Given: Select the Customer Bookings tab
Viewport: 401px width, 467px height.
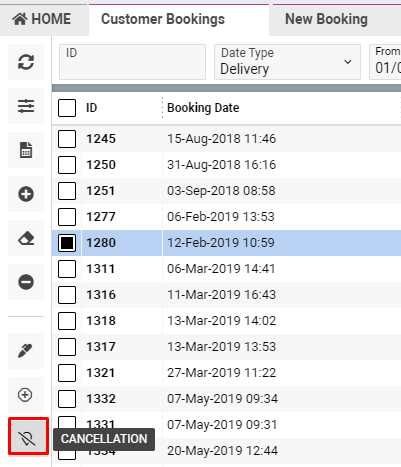Looking at the screenshot, I should tap(163, 19).
